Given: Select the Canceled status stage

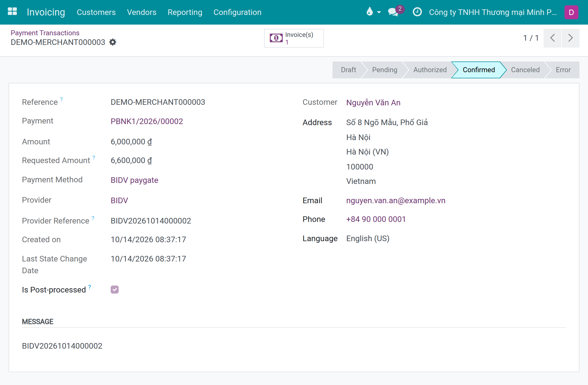Looking at the screenshot, I should coord(525,70).
